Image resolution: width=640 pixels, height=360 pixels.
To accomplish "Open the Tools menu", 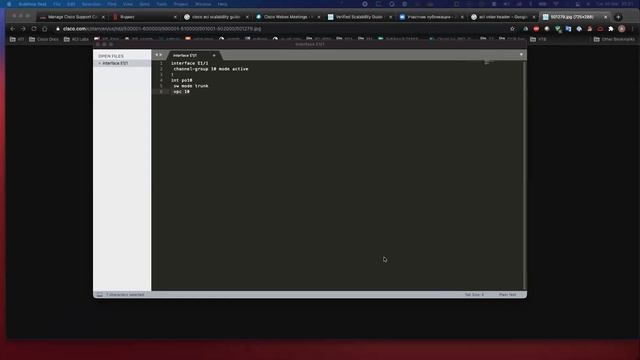I will coord(162,4).
